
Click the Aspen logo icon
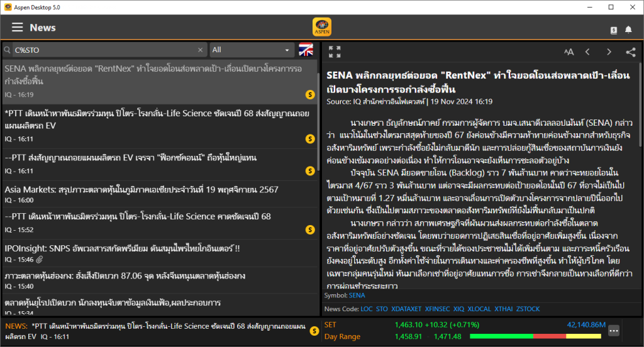click(322, 27)
